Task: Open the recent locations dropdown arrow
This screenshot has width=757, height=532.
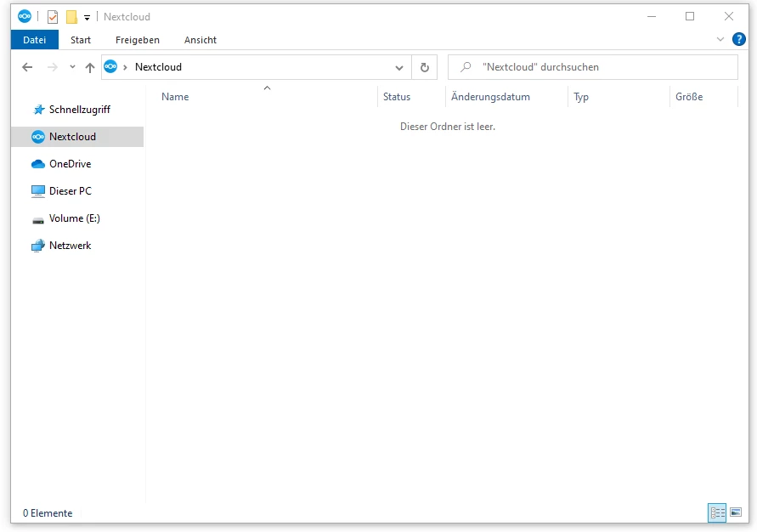Action: click(x=72, y=66)
